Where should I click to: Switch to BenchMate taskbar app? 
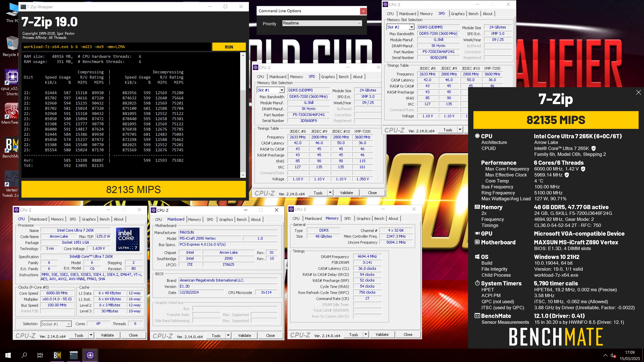pyautogui.click(x=57, y=355)
